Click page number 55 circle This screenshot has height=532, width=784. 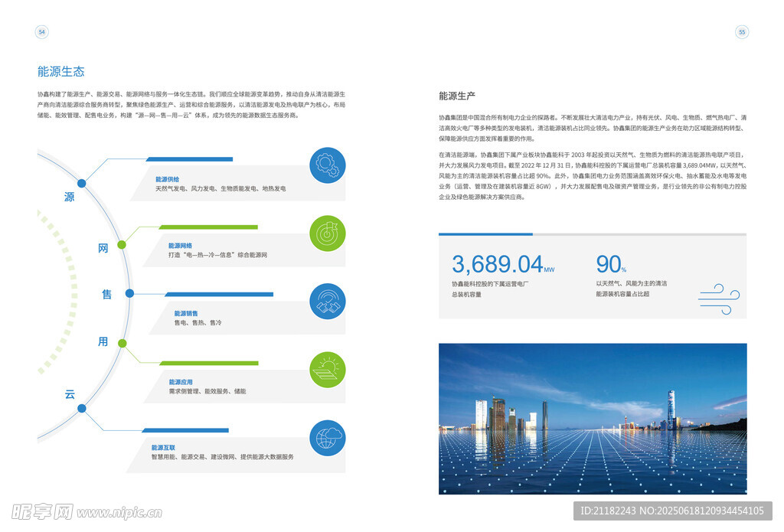(742, 32)
